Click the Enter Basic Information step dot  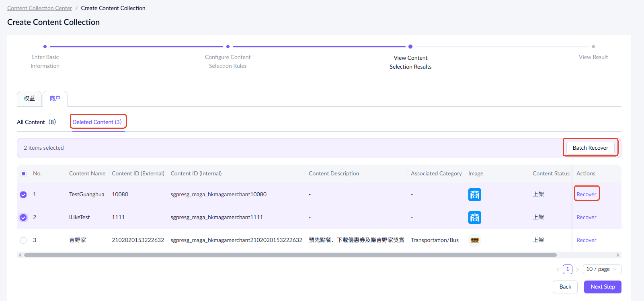(x=45, y=47)
